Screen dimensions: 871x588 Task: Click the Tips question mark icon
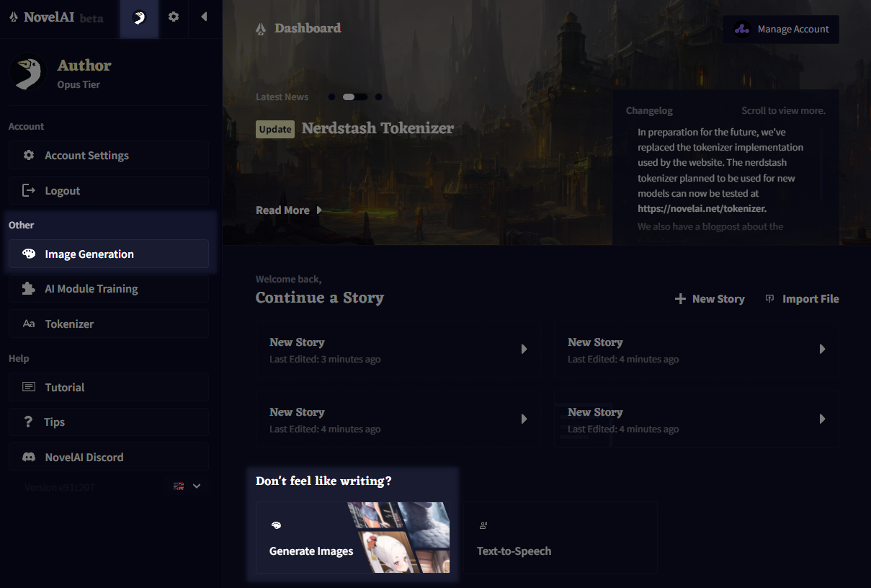point(29,422)
